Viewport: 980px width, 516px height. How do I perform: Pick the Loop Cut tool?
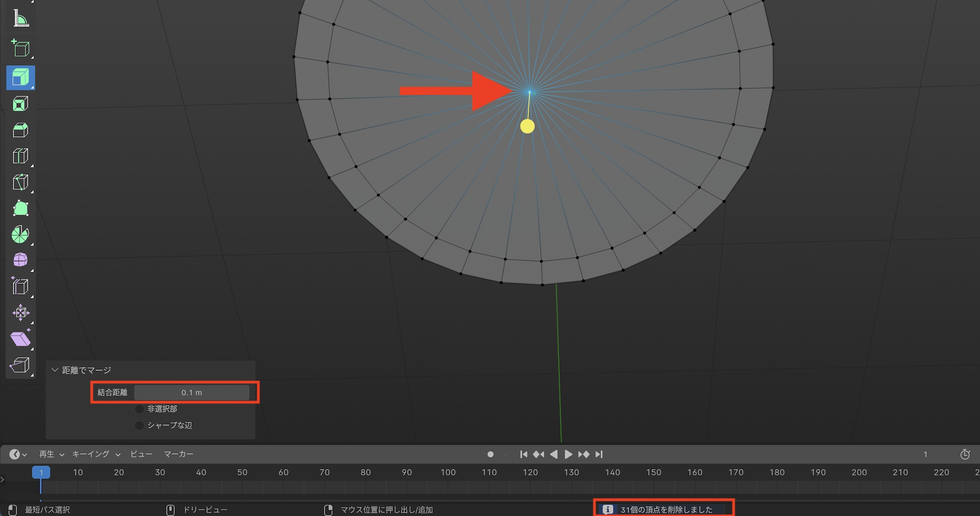point(21,156)
